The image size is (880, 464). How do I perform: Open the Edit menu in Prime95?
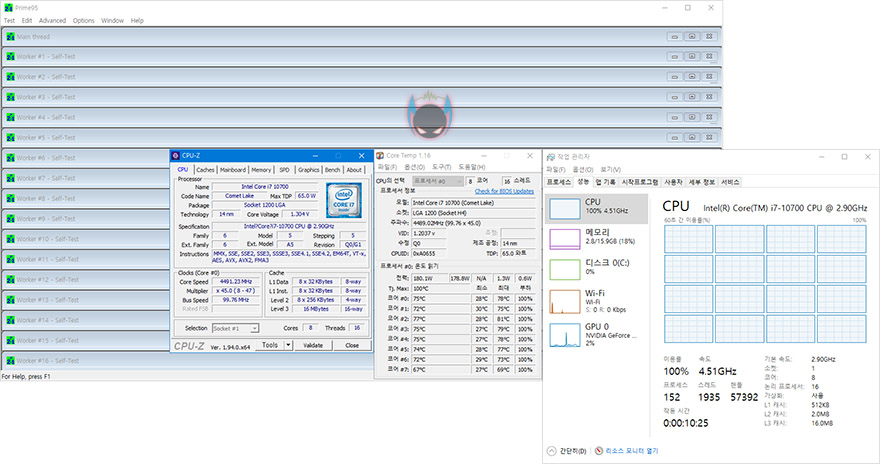(x=26, y=21)
